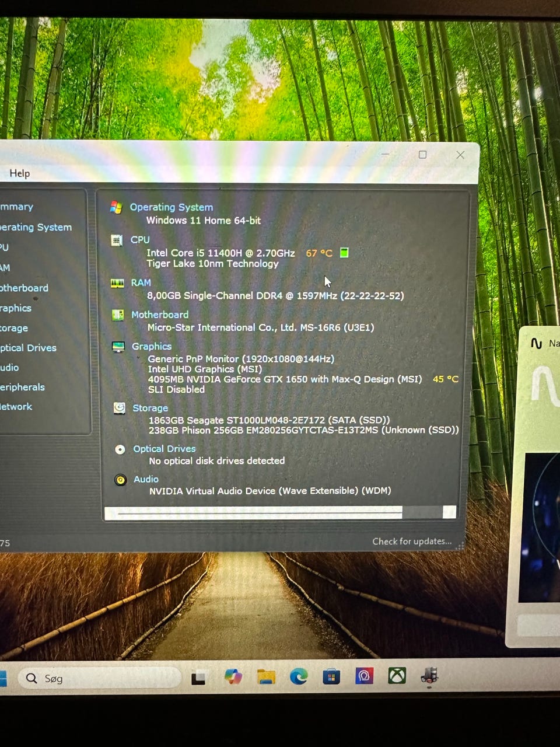Click 238GB Phison 256GB drive entry
This screenshot has width=560, height=747.
click(304, 430)
